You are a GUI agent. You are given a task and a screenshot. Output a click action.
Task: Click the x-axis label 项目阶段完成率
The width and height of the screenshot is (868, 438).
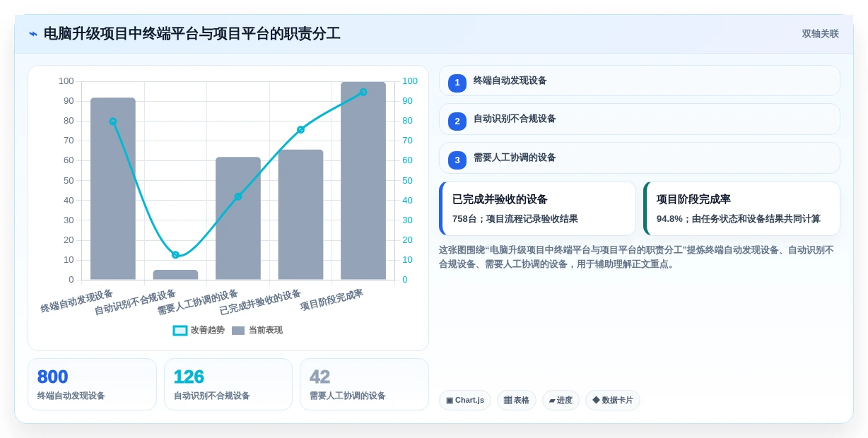pos(332,300)
